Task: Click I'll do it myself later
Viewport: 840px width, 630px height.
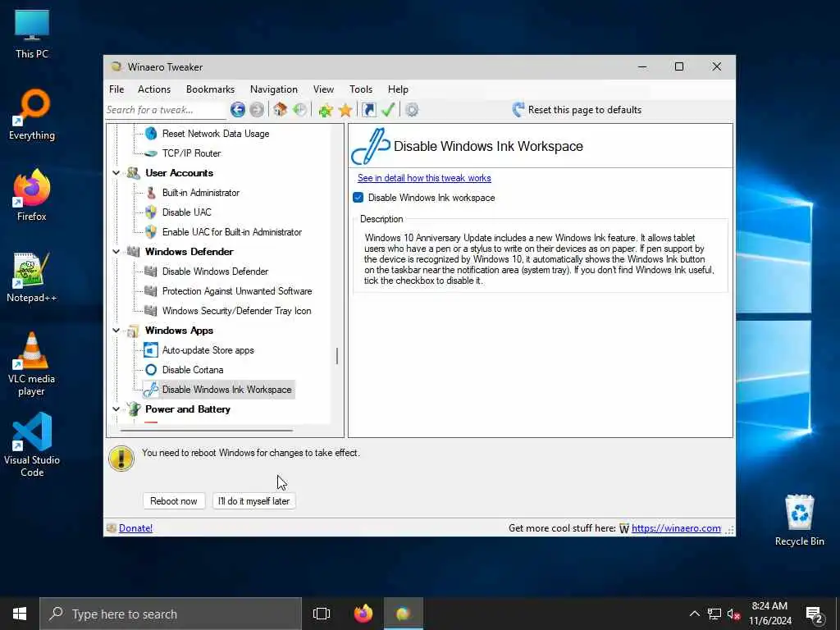Action: coord(254,501)
